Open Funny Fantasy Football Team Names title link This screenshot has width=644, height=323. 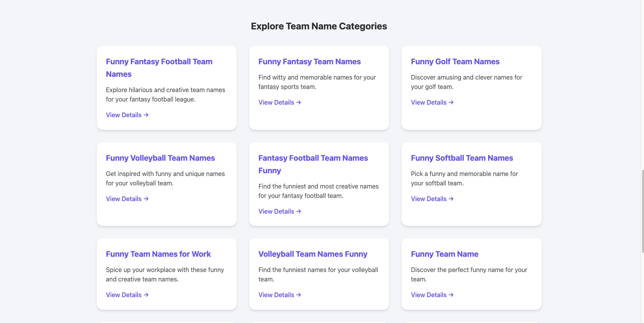point(159,68)
